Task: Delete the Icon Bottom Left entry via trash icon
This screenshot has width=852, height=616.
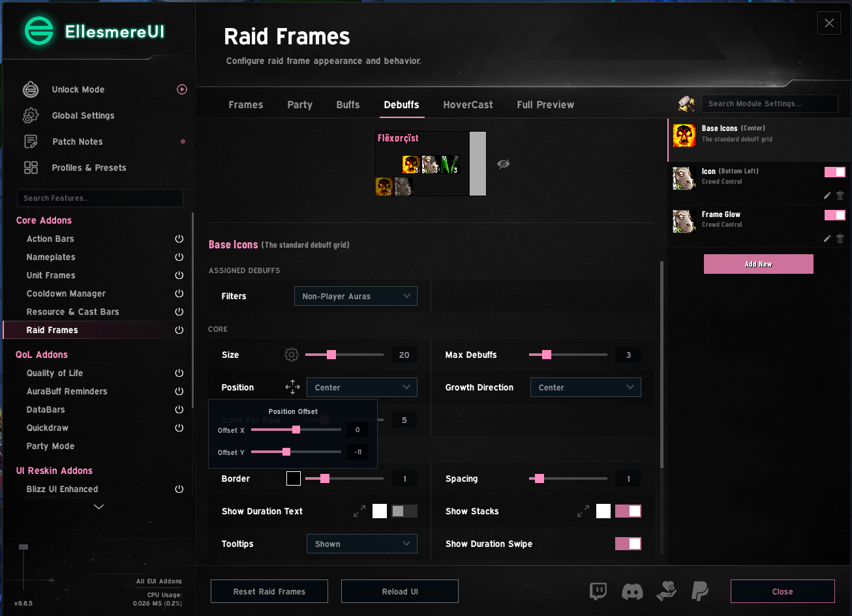Action: pos(840,195)
